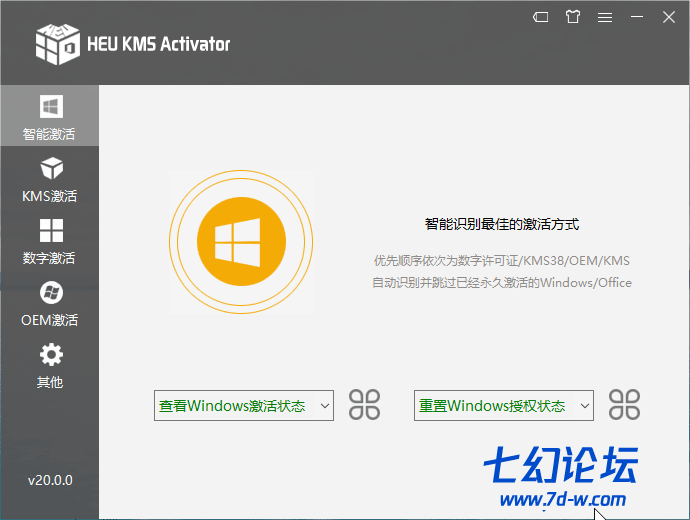Click the tag-shaped icon in title bar
The height and width of the screenshot is (520, 690).
point(540,17)
